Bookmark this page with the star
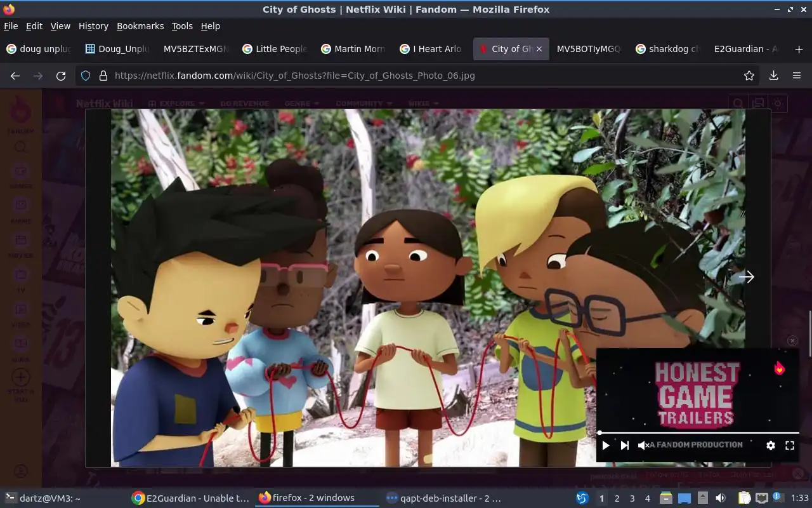The height and width of the screenshot is (508, 812). click(x=749, y=76)
